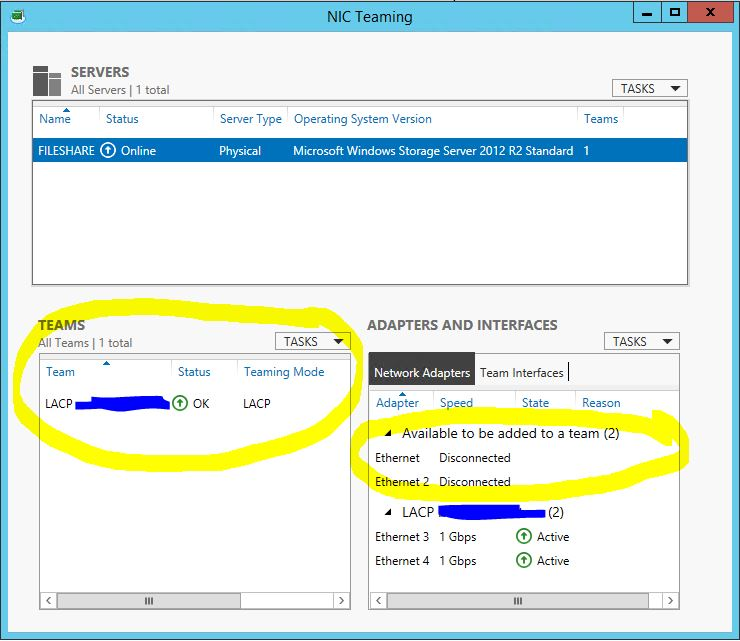Image resolution: width=740 pixels, height=641 pixels.
Task: Click the 1 Gbps speed for Ethernet 4
Action: click(458, 561)
